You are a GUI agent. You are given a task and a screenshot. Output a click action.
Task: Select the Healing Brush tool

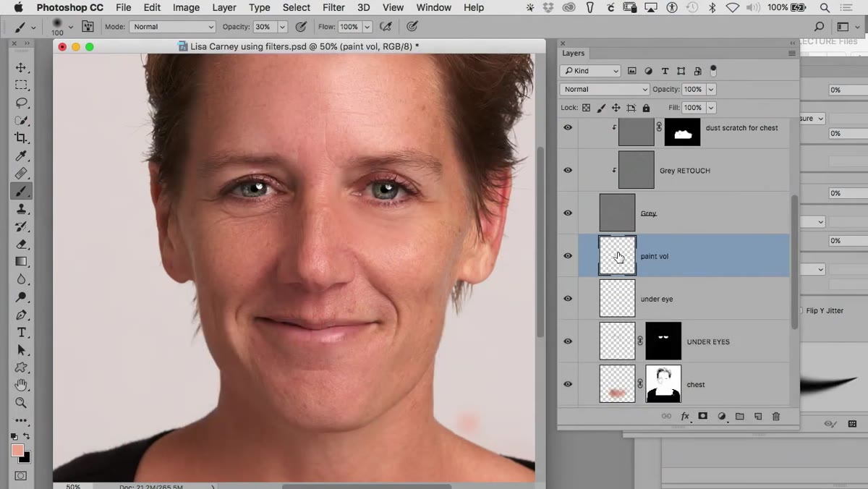point(21,174)
